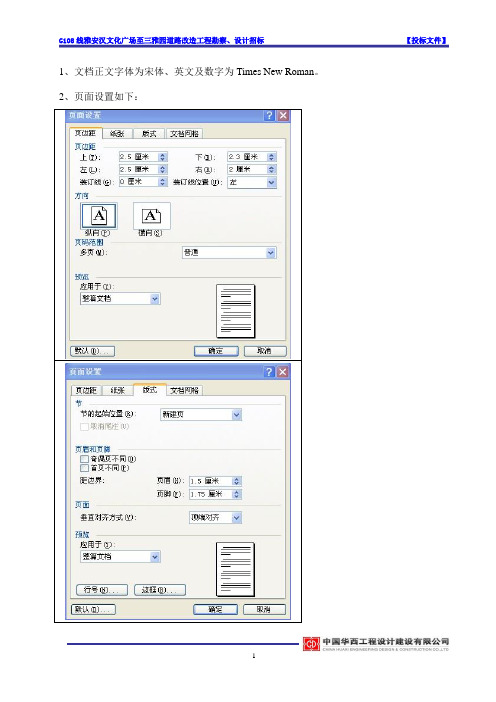The width and height of the screenshot is (496, 702).
Task: Click the 页眉 distance spinner arrows
Action: (237, 481)
